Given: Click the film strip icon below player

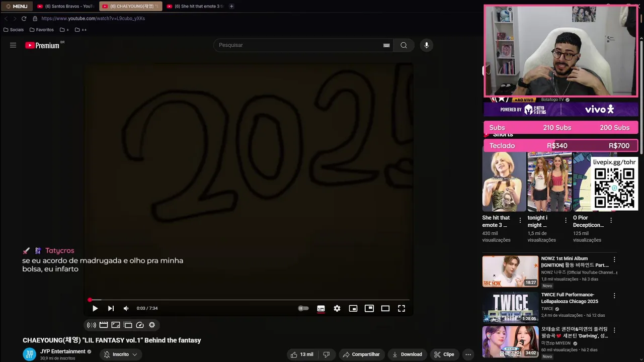Looking at the screenshot, I should pyautogui.click(x=128, y=325).
